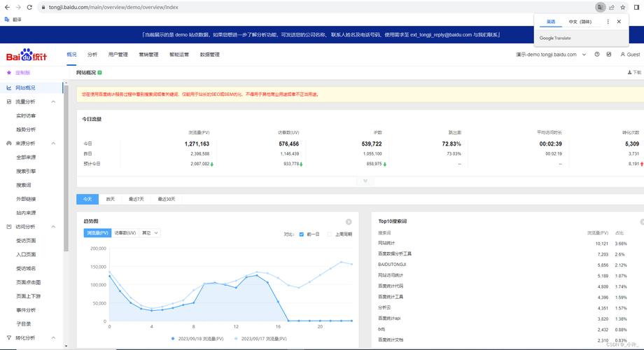Open the Google Translate icon in address bar

600,8
